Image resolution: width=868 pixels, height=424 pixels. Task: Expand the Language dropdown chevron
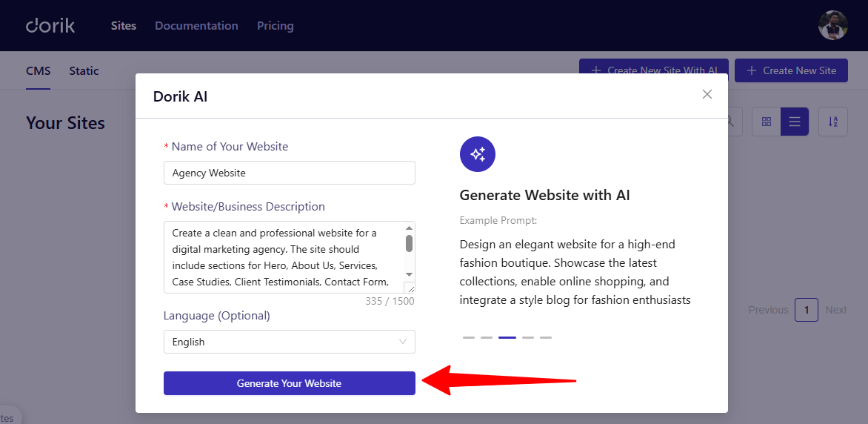[403, 342]
